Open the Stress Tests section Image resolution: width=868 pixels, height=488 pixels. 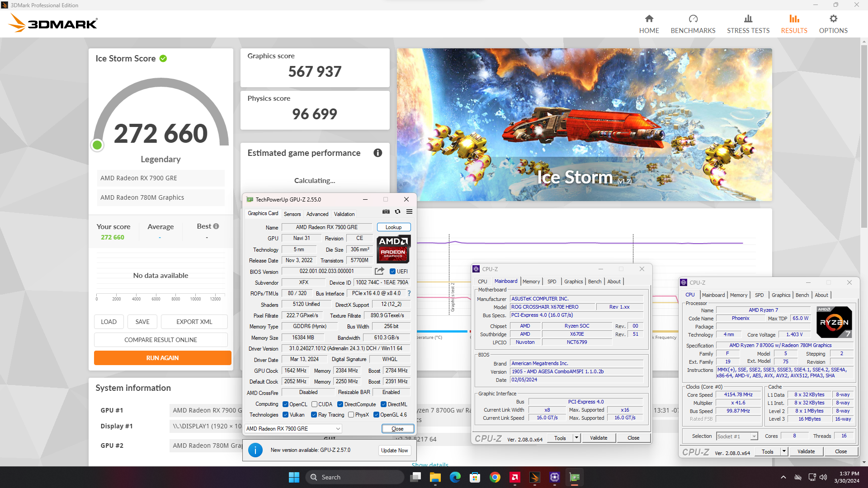click(x=748, y=24)
